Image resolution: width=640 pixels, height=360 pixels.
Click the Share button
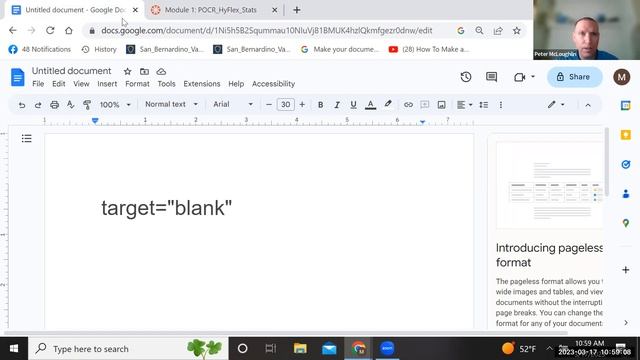coord(574,77)
